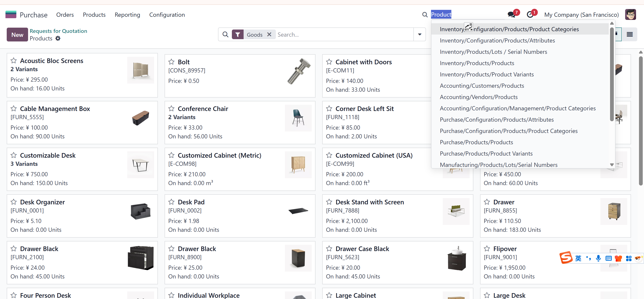Click the magnifier icon beside Product search
644x299 pixels.
click(425, 14)
